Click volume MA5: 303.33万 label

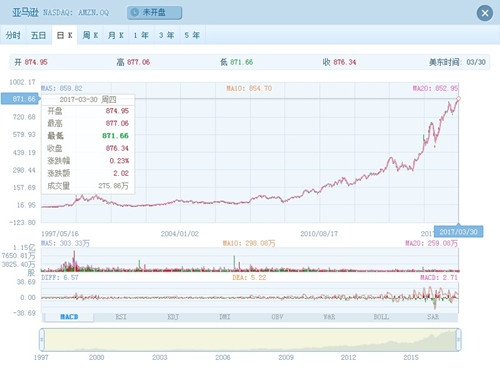pyautogui.click(x=65, y=243)
